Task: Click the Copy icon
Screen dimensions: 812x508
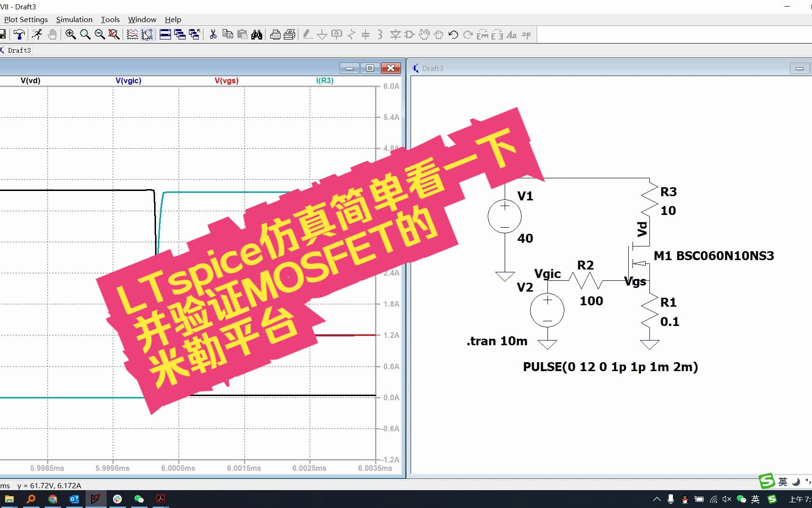Action: coord(227,34)
